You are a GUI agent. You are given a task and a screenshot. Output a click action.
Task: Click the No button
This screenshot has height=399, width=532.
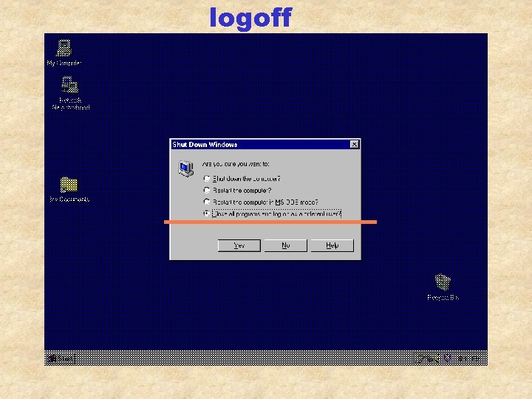(x=286, y=245)
